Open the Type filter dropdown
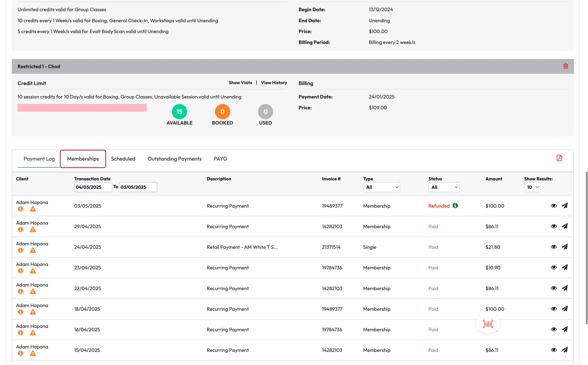 tap(381, 187)
